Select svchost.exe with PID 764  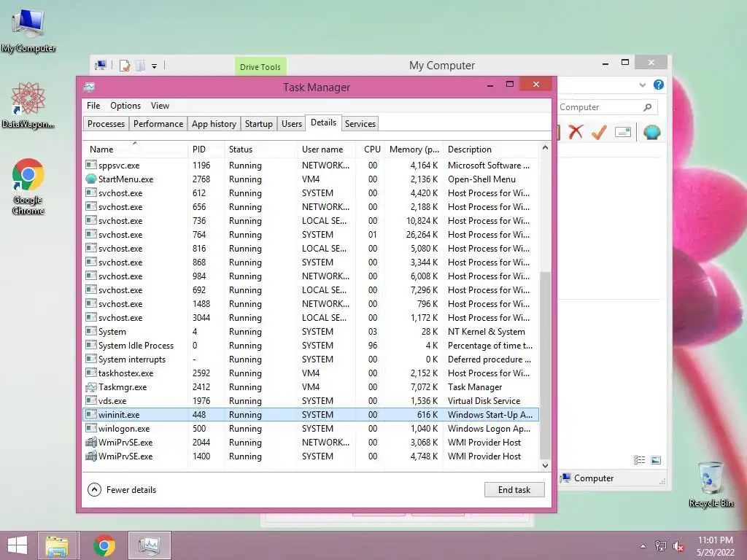click(x=311, y=234)
